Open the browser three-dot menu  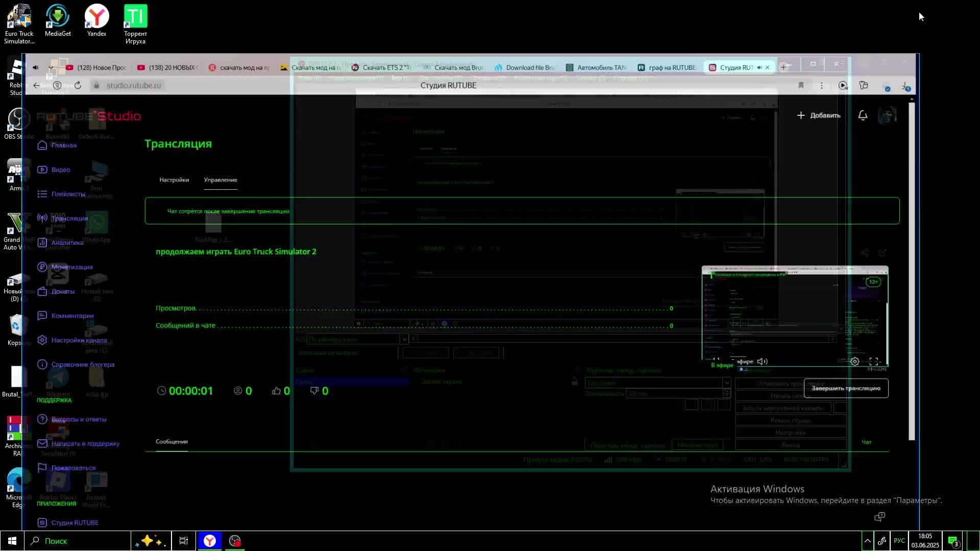pos(821,86)
